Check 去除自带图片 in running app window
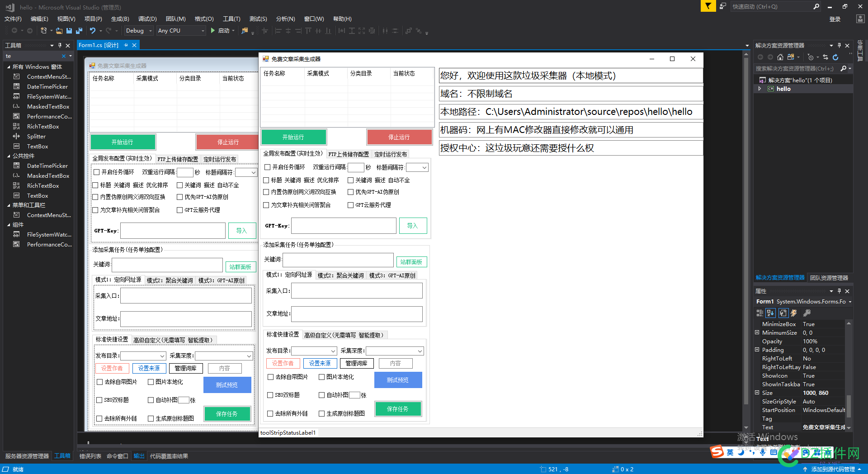Screen dimensions: 868x474 pos(270,377)
